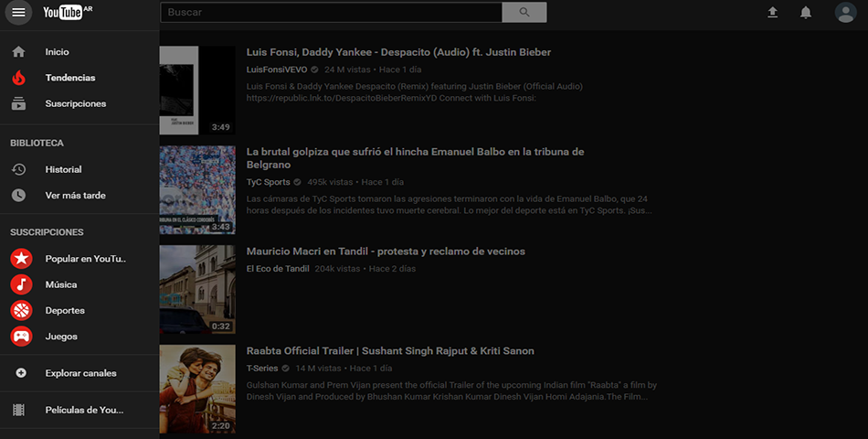
Task: Click the Tendencias flame icon
Action: click(19, 78)
